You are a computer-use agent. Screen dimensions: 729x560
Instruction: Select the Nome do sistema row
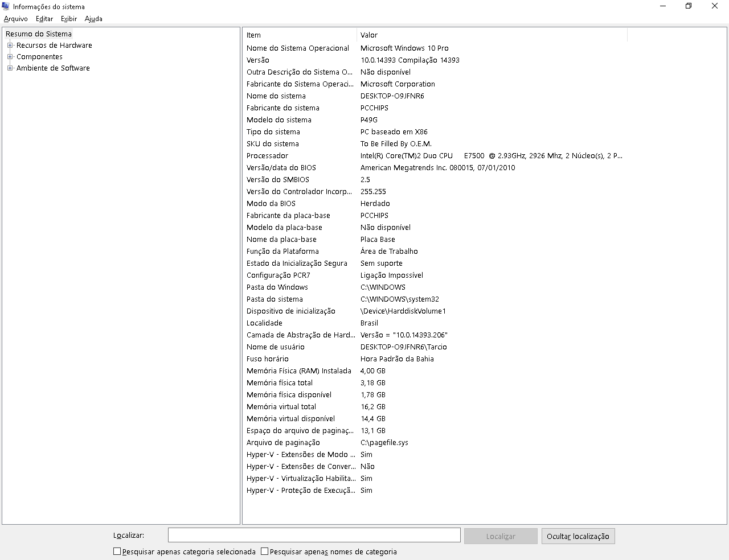pyautogui.click(x=435, y=96)
